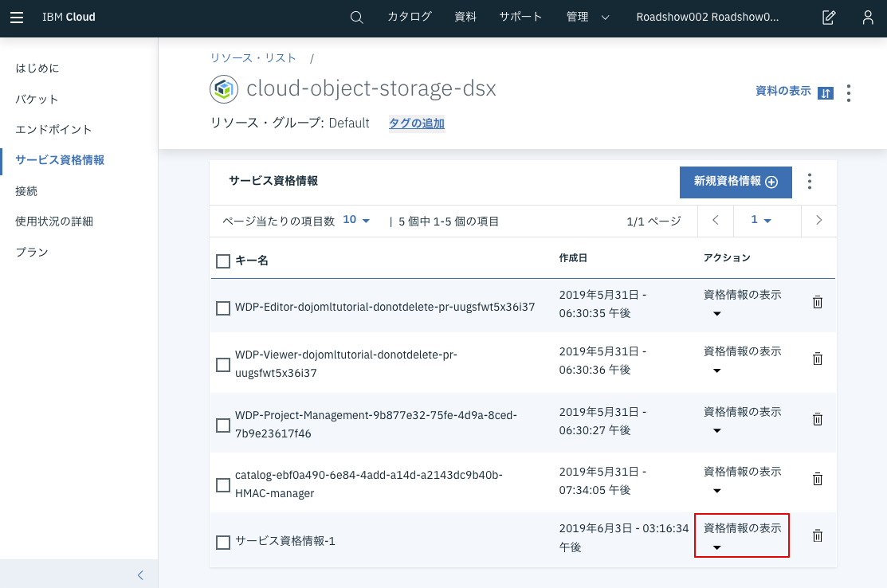Click the アクション column header
Image resolution: width=887 pixels, height=588 pixels.
[727, 258]
